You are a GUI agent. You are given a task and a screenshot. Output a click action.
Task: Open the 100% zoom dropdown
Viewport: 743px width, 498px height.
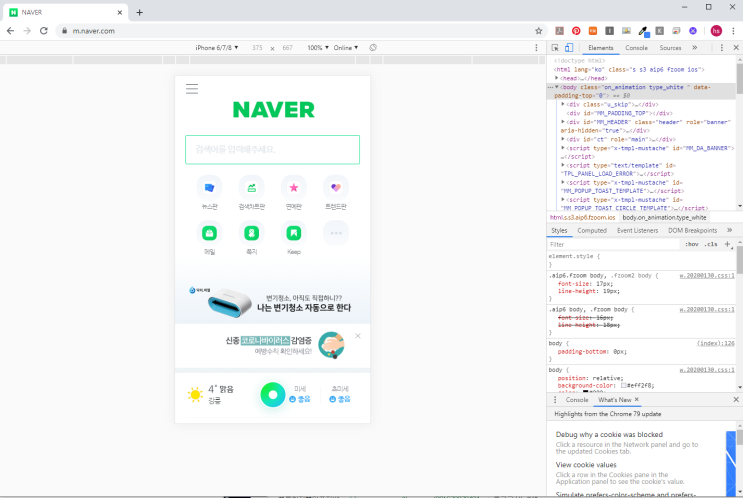(x=318, y=48)
